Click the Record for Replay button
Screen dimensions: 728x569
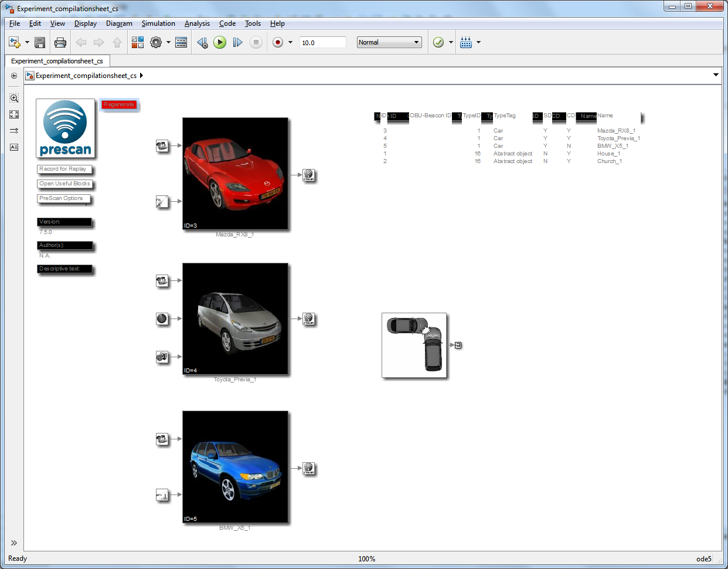[64, 169]
